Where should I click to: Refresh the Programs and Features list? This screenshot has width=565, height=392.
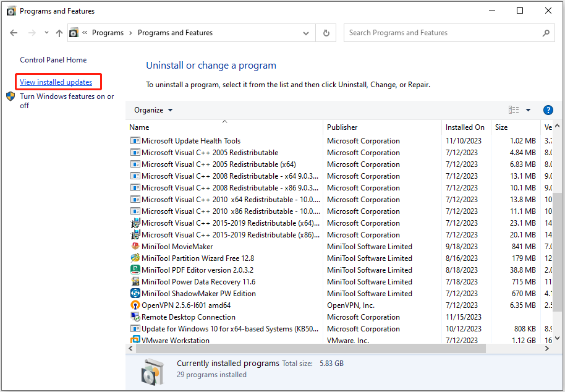pyautogui.click(x=326, y=33)
